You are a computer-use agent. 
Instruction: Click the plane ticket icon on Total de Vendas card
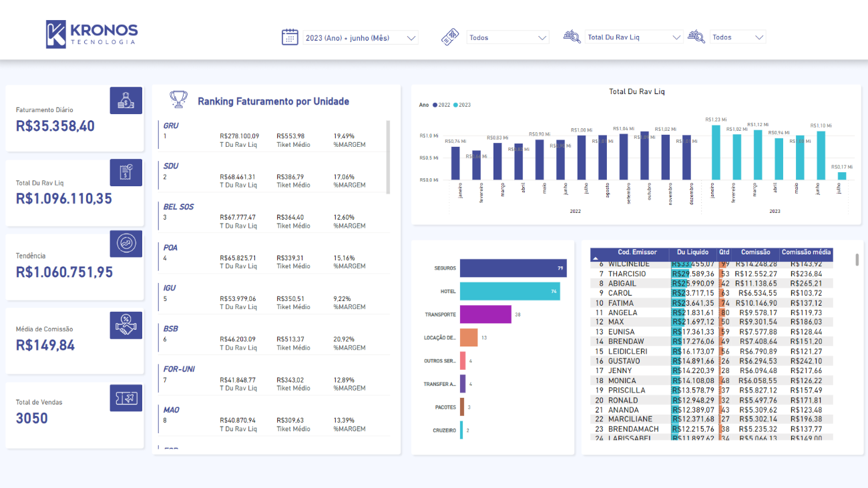[126, 398]
